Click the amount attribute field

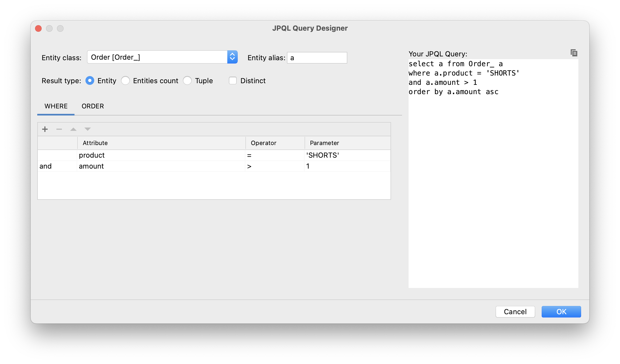(91, 166)
